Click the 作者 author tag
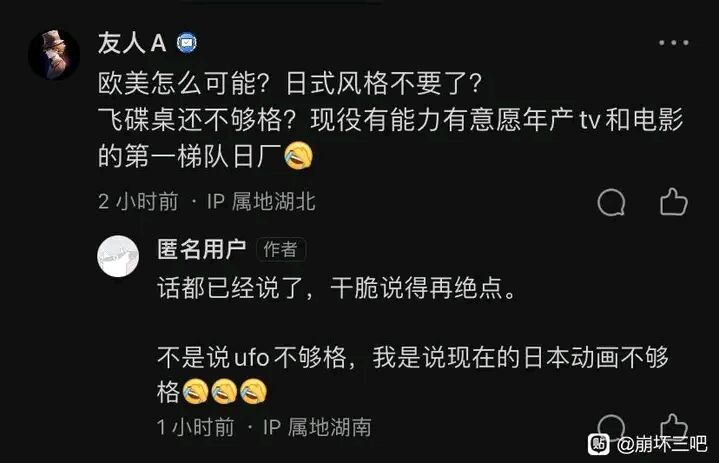Viewport: 719px width, 463px height. coord(281,250)
